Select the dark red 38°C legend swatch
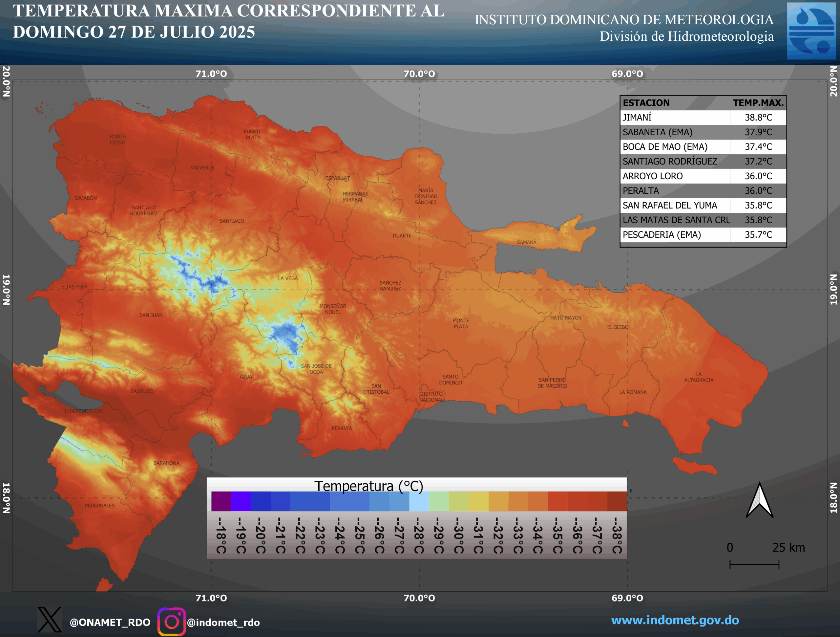 pyautogui.click(x=617, y=501)
